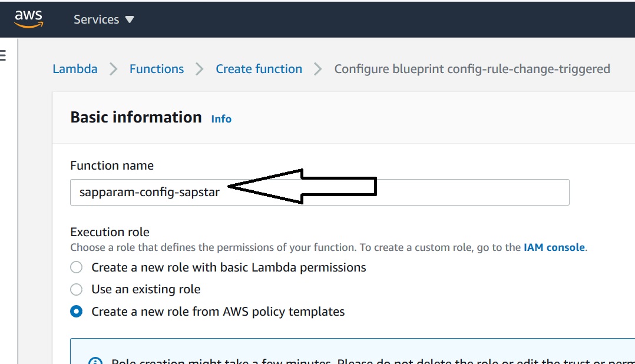Click the Function name input field
Image resolution: width=635 pixels, height=364 pixels.
pos(319,193)
